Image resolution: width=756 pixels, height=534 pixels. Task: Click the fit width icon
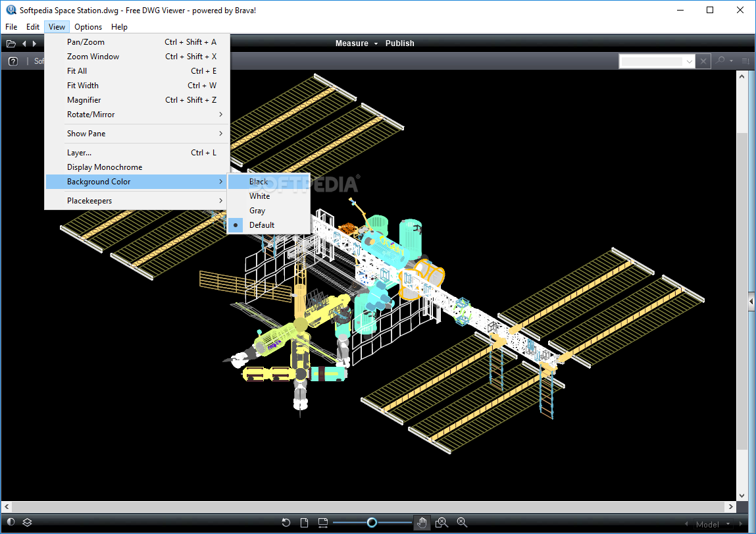pyautogui.click(x=322, y=522)
